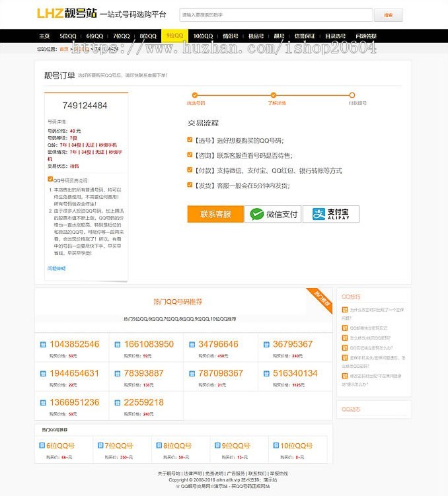Open the 目录选号 nav item

[336, 36]
